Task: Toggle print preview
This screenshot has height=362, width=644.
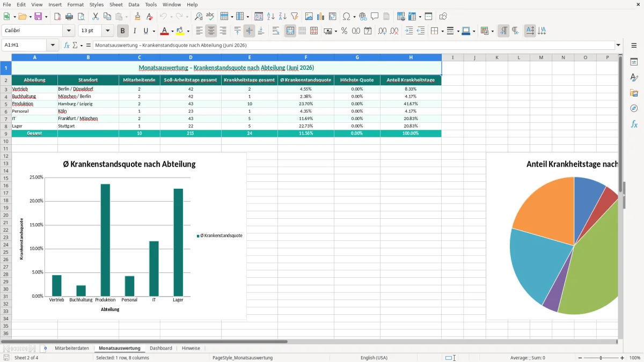Action: tap(80, 17)
